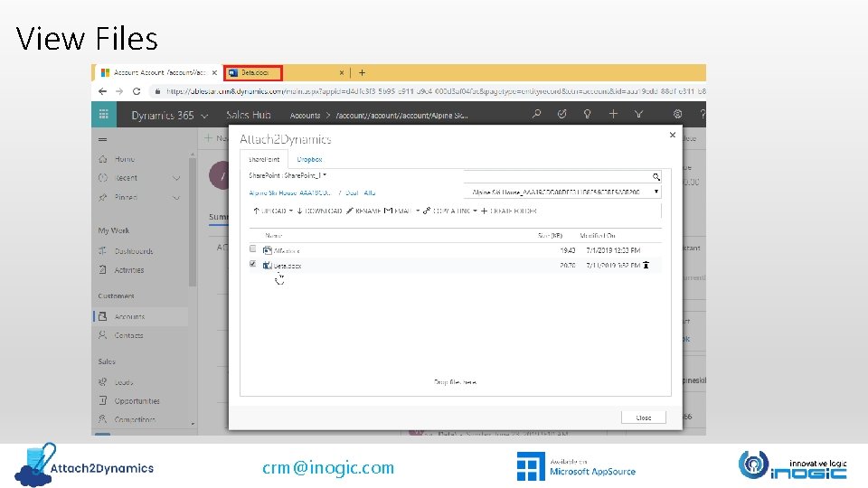Click the Beta.docx file name

288,266
